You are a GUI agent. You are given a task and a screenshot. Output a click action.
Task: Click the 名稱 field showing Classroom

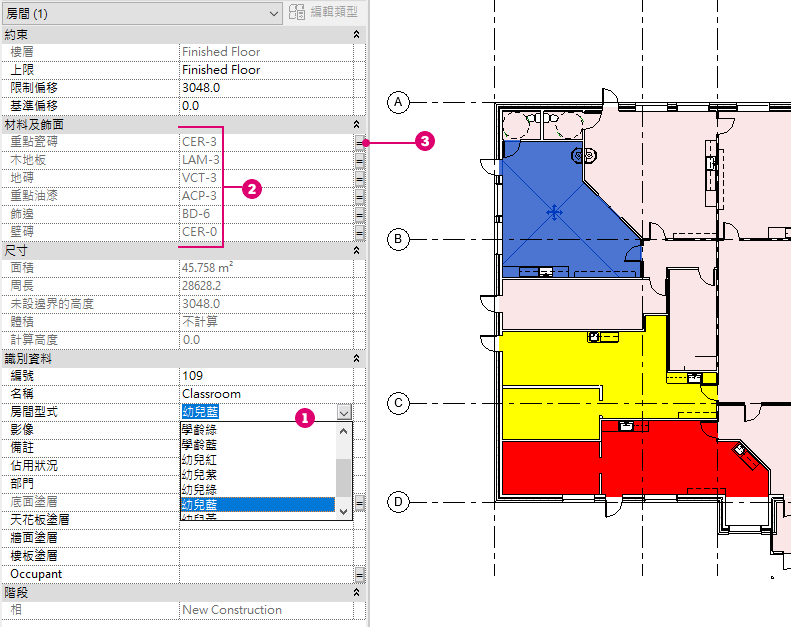[266, 394]
